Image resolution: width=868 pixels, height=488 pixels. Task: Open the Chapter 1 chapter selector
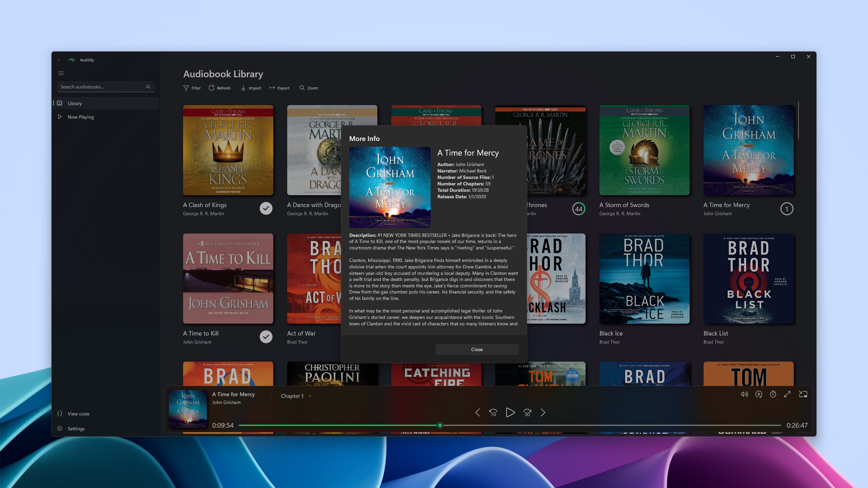pos(292,395)
